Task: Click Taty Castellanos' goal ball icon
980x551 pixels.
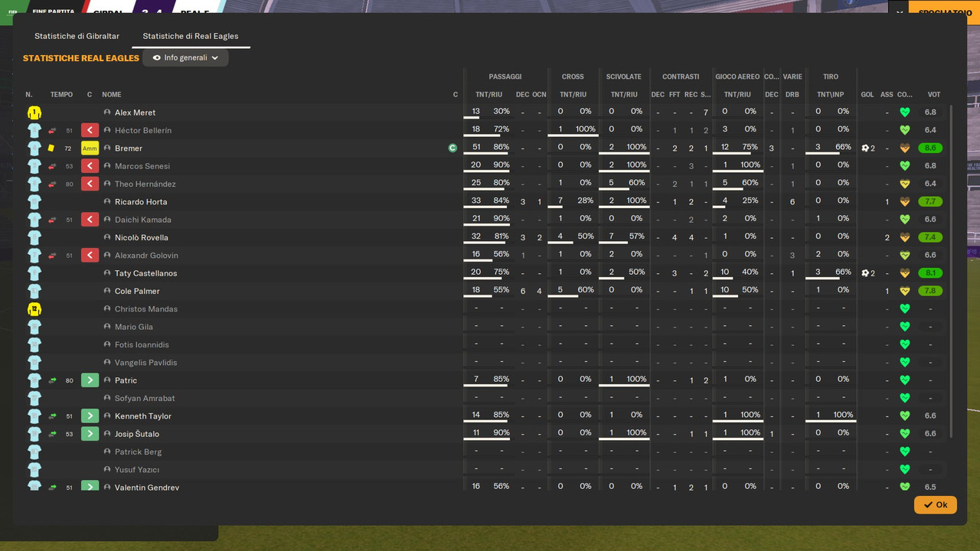Action: (865, 273)
